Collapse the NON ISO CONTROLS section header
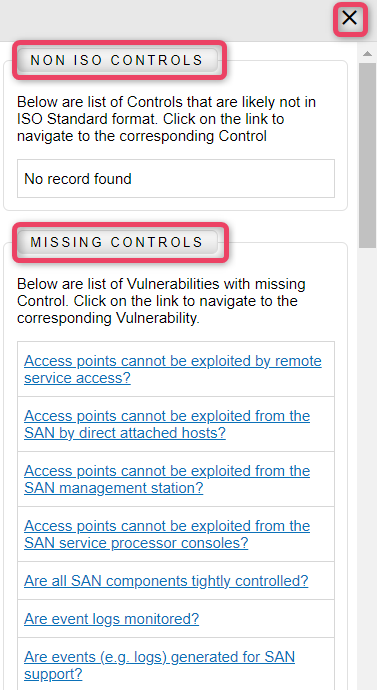 point(117,60)
